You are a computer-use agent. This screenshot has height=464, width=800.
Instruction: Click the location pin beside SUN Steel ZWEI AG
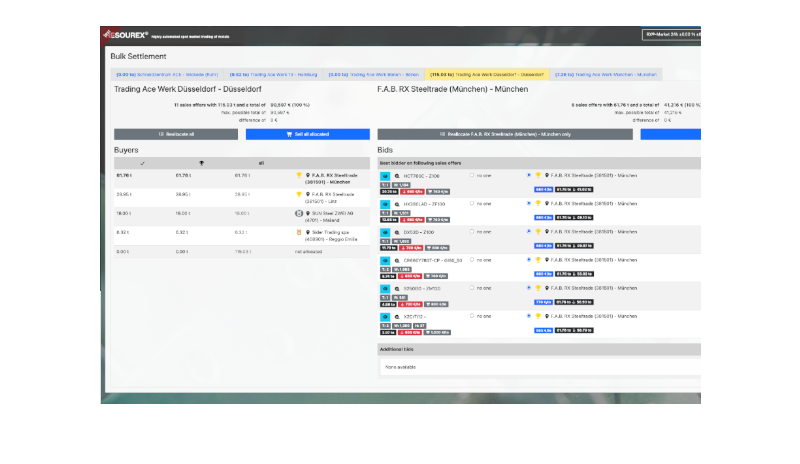[x=308, y=213]
